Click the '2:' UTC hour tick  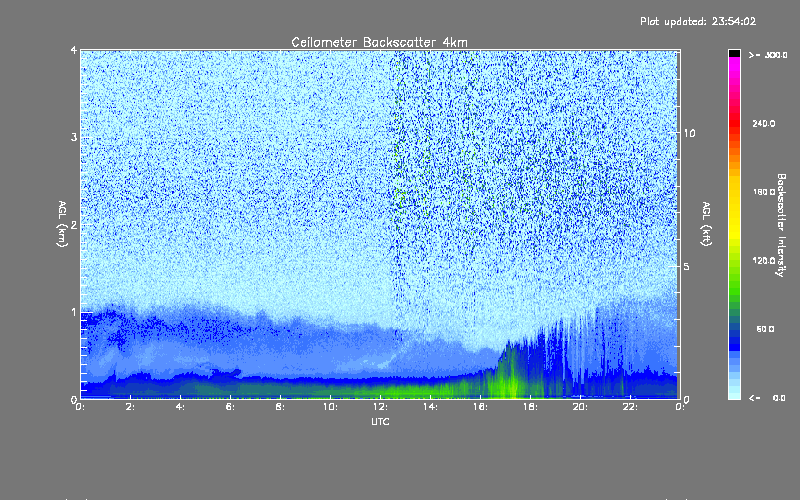[x=131, y=407]
